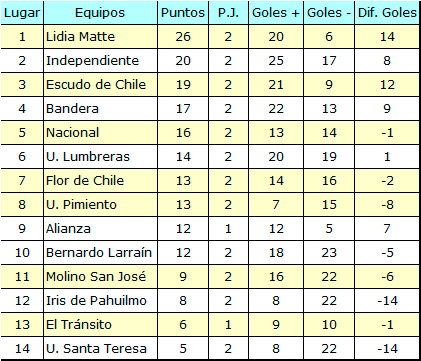
Task: Select the Nacional team cell
Action: click(100, 133)
